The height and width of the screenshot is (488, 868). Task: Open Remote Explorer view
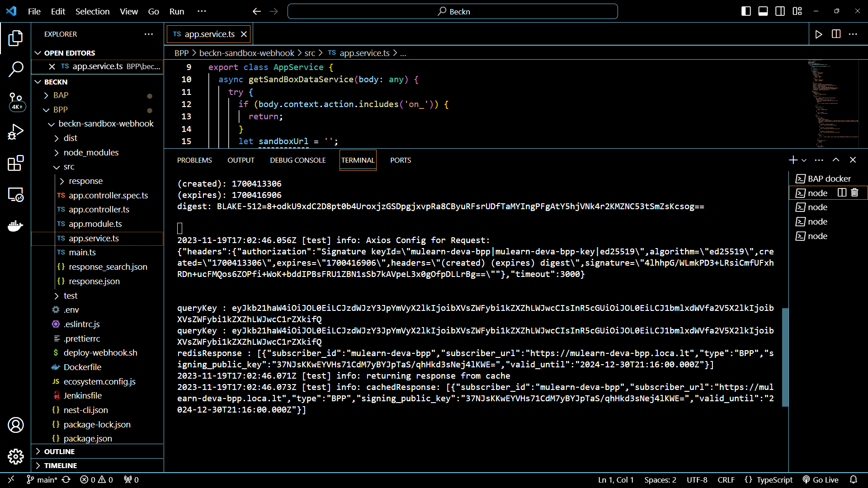point(15,195)
